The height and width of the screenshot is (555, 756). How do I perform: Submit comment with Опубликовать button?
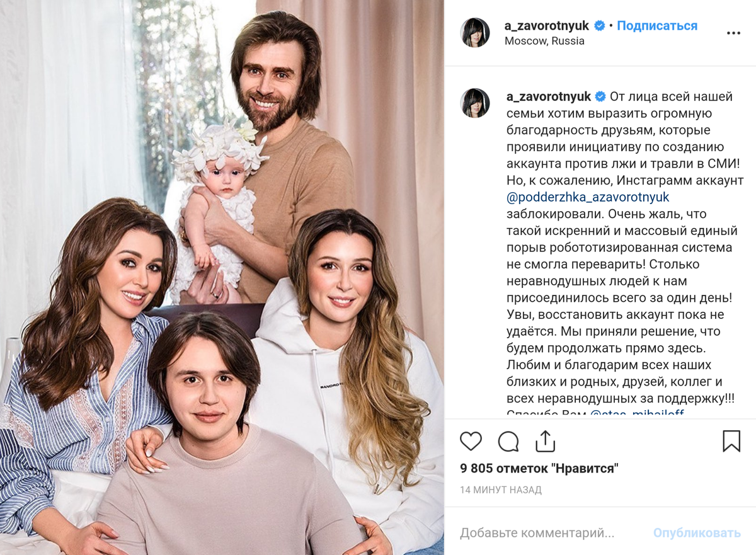coord(697,533)
